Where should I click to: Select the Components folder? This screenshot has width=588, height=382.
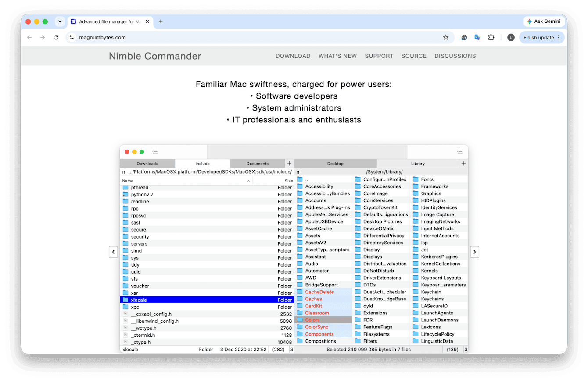click(x=323, y=334)
